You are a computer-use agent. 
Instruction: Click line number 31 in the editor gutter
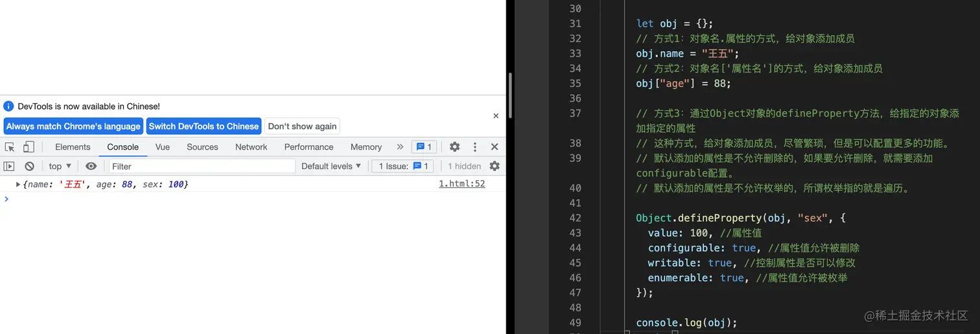(x=576, y=24)
